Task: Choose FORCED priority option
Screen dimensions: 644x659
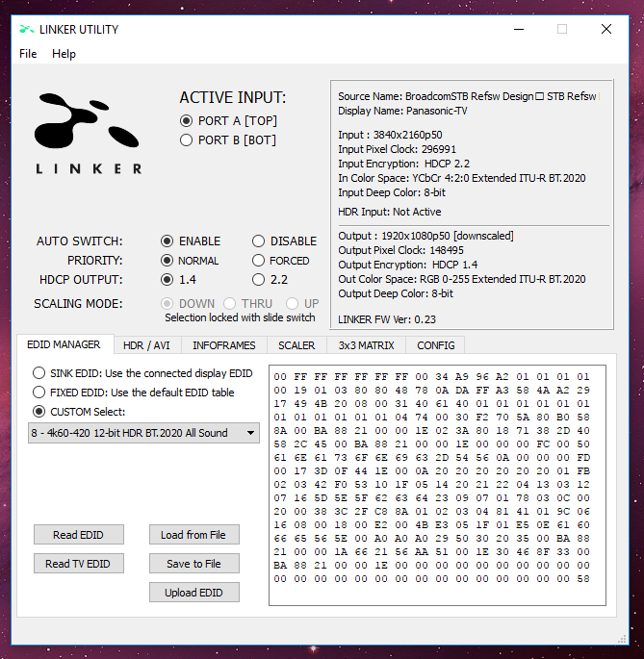Action: pos(259,261)
